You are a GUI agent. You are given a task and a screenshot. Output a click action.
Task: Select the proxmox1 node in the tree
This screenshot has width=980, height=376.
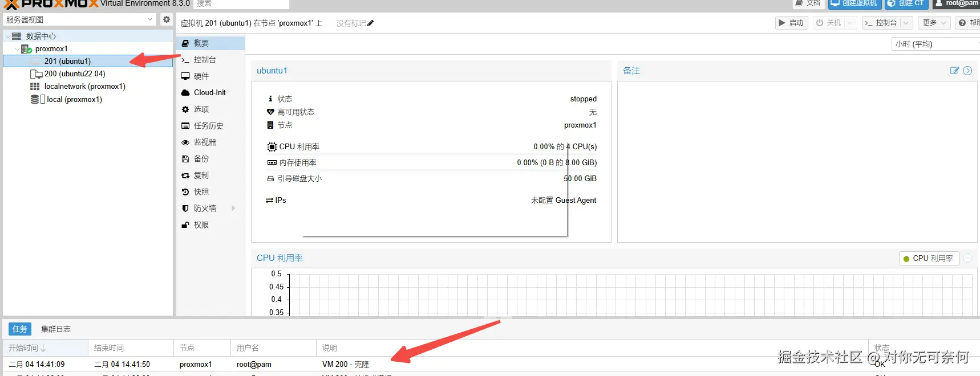click(51, 49)
